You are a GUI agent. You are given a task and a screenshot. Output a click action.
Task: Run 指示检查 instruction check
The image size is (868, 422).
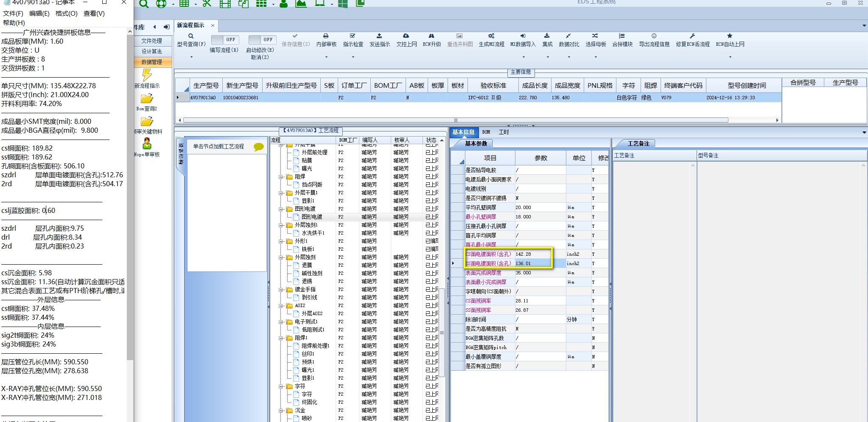pyautogui.click(x=353, y=40)
